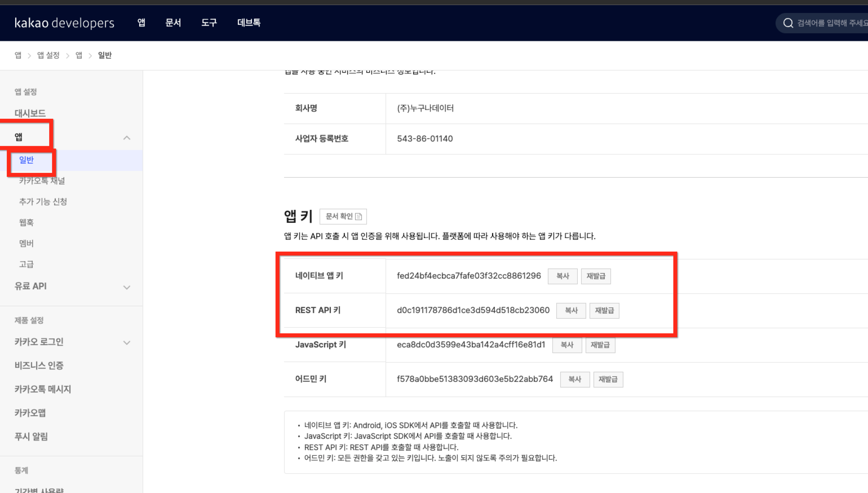Open the 데브톡 top menu
The image size is (868, 493).
[x=249, y=23]
